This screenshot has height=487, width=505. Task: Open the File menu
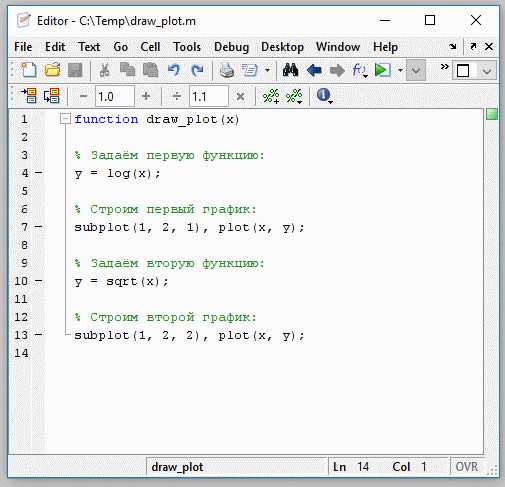[23, 47]
